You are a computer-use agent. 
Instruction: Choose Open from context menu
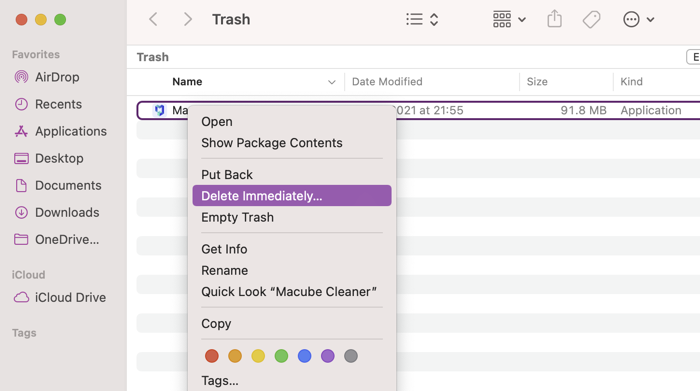tap(292, 121)
